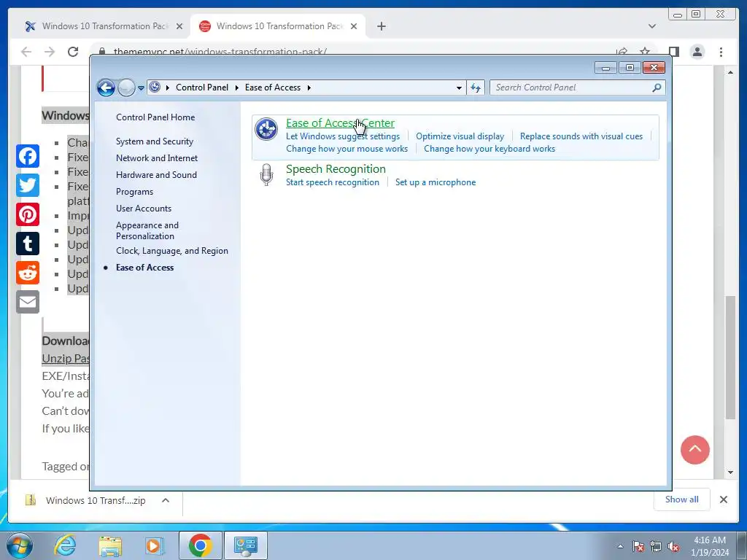Go back with the Control Panel back arrow
The height and width of the screenshot is (560, 747).
pyautogui.click(x=106, y=87)
